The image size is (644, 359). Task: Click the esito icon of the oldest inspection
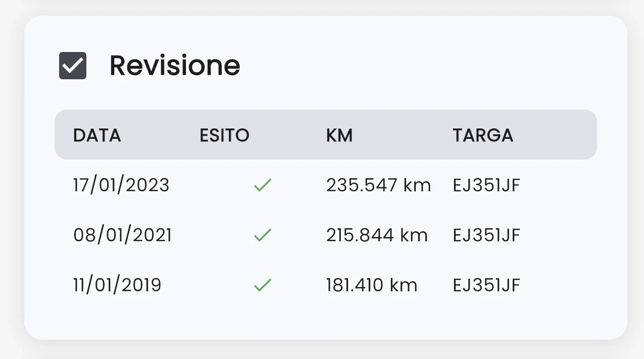pos(263,284)
